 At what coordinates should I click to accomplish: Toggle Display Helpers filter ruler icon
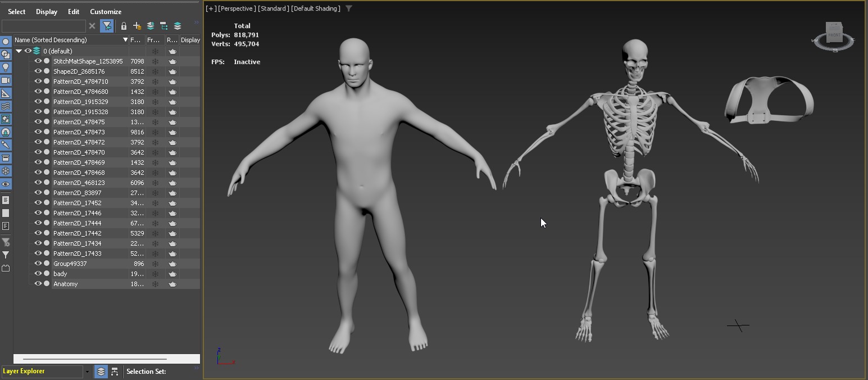6,93
